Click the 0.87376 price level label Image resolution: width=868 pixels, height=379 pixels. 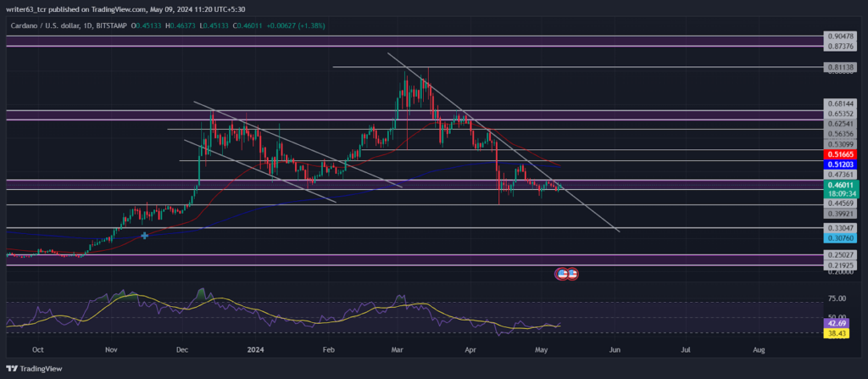(x=841, y=47)
